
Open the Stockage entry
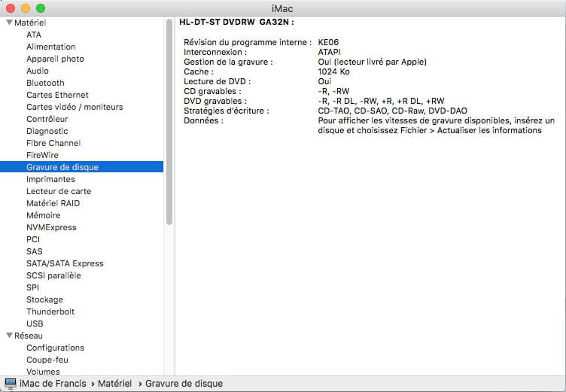pos(44,299)
